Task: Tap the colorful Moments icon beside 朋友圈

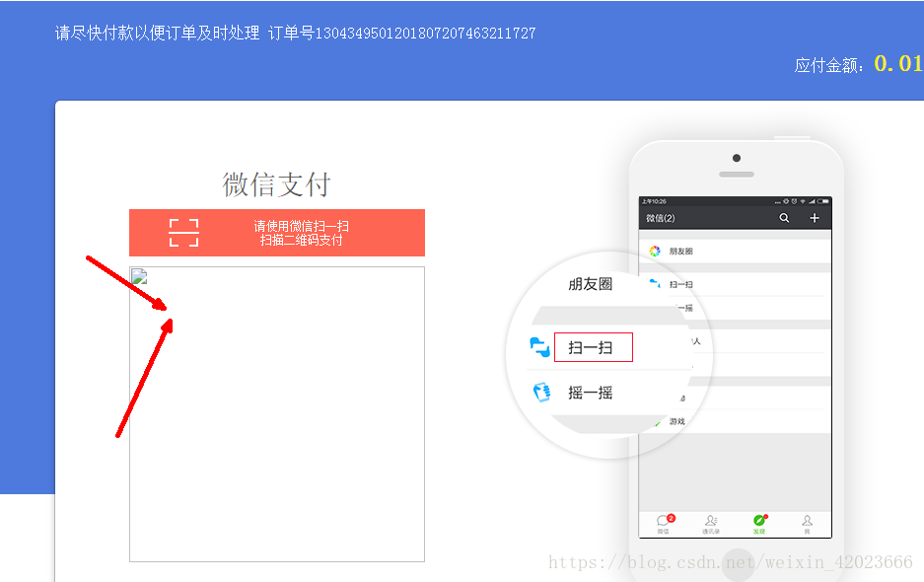Action: point(655,252)
